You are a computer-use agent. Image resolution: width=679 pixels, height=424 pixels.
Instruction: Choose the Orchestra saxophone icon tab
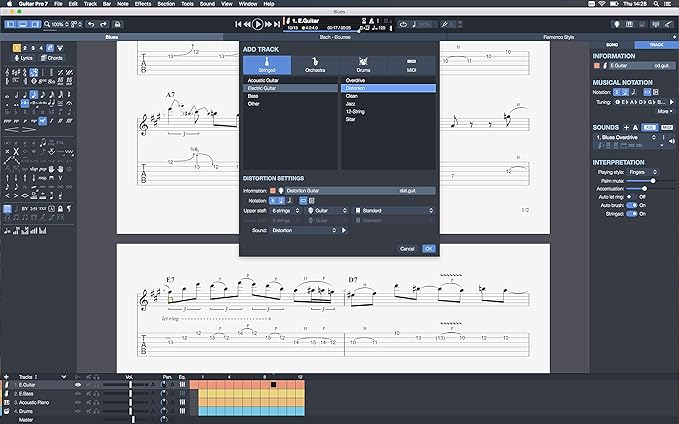pyautogui.click(x=314, y=65)
